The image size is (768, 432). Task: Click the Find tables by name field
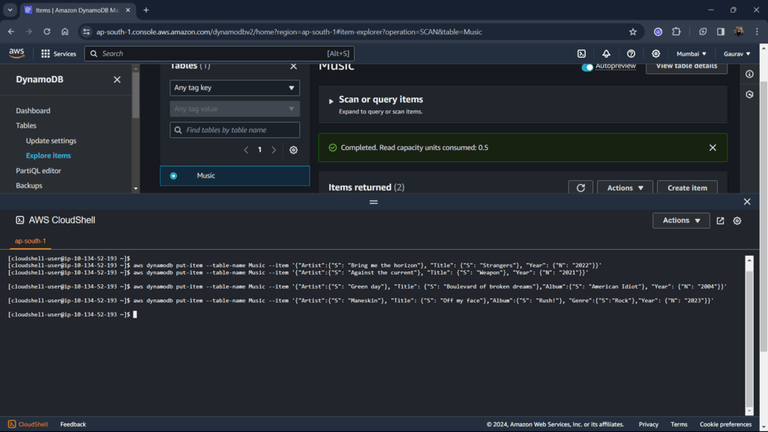pyautogui.click(x=235, y=130)
